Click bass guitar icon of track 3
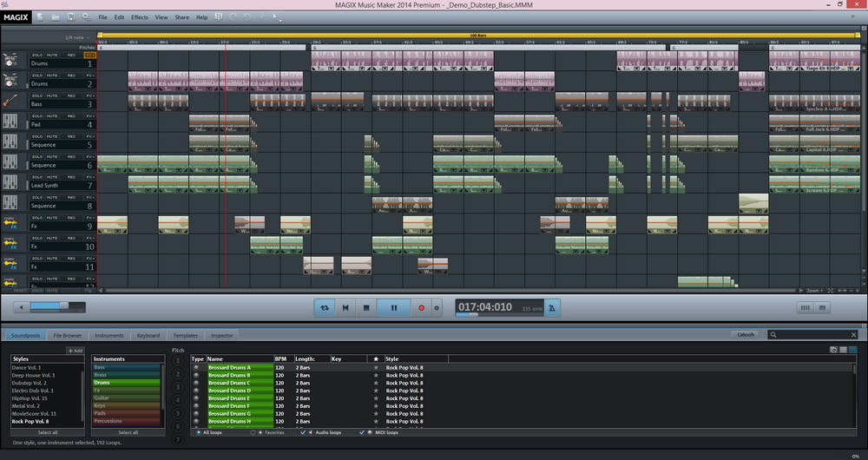 pos(10,101)
